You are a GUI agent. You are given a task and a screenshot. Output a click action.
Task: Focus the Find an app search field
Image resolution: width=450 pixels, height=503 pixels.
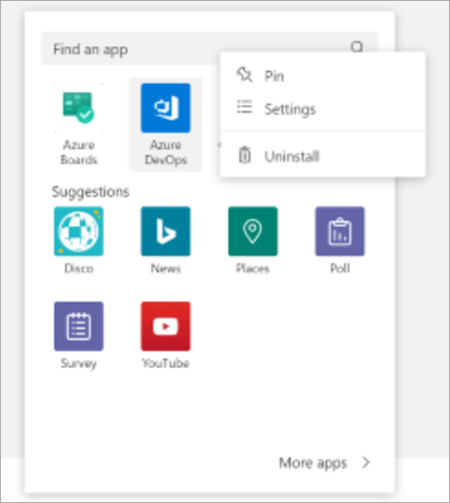coord(210,49)
